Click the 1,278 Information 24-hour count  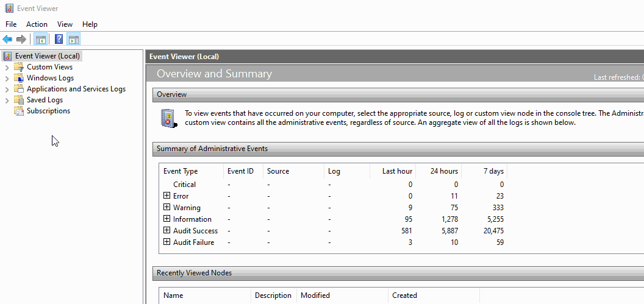tap(449, 219)
